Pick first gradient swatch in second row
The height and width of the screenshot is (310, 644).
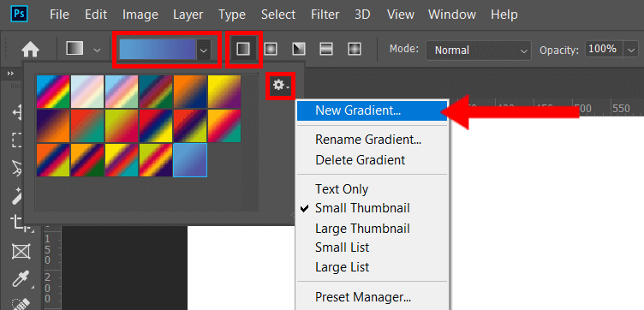coord(53,126)
